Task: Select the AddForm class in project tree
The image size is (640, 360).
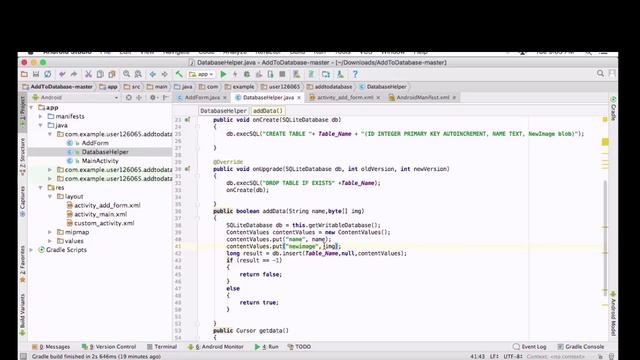Action: pyautogui.click(x=95, y=143)
